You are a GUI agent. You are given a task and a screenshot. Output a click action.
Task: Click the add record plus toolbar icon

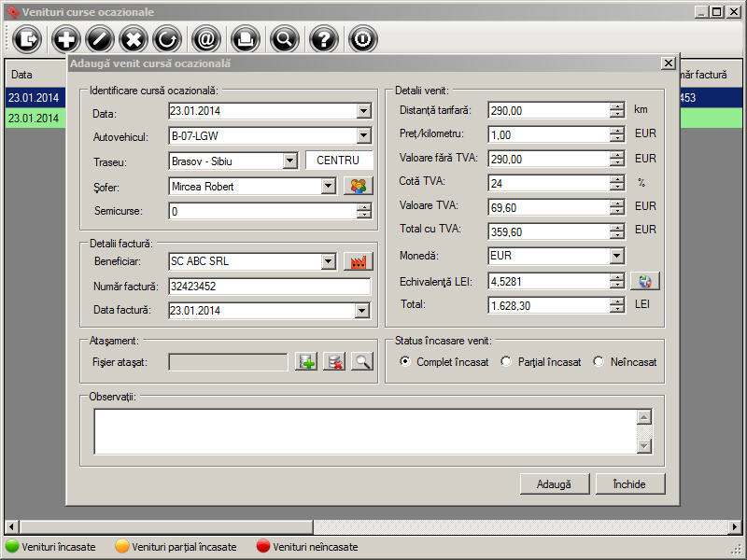tap(65, 39)
